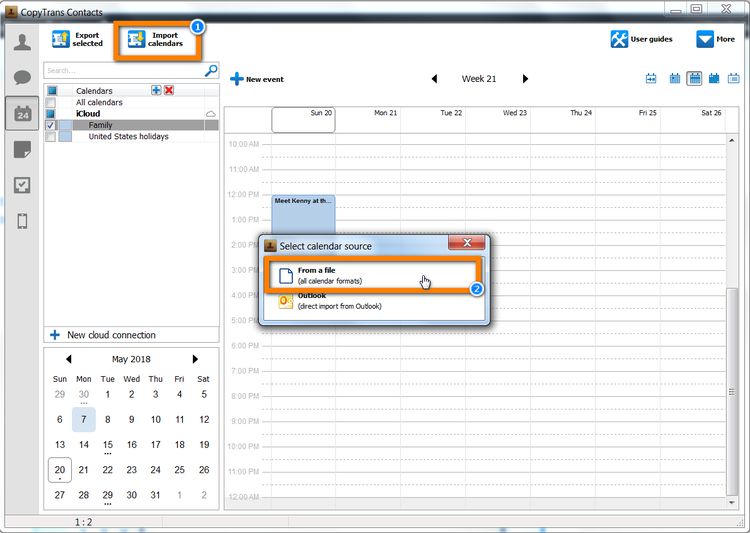Open User guides
Viewport: 750px width, 533px height.
pos(641,39)
